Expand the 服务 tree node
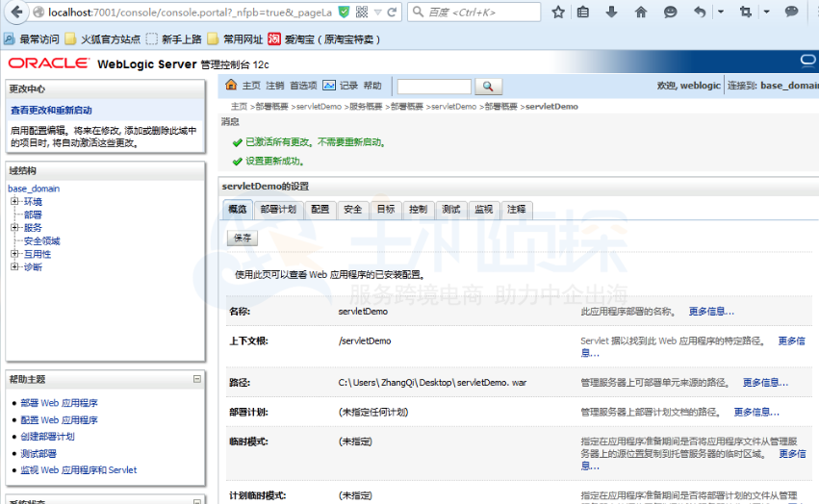Image resolution: width=819 pixels, height=504 pixels. tap(14, 227)
